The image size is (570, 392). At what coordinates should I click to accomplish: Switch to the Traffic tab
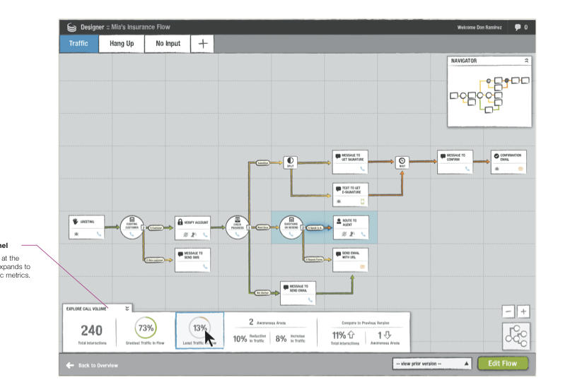[78, 44]
